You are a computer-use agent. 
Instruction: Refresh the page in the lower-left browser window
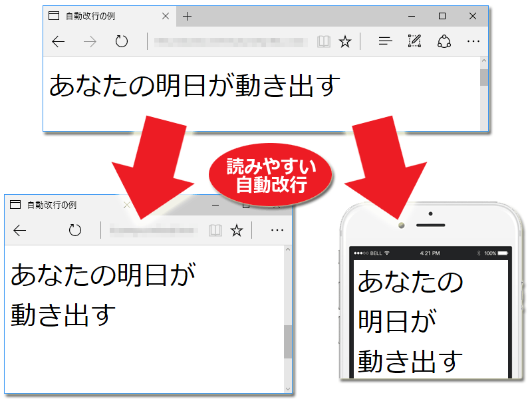[74, 230]
